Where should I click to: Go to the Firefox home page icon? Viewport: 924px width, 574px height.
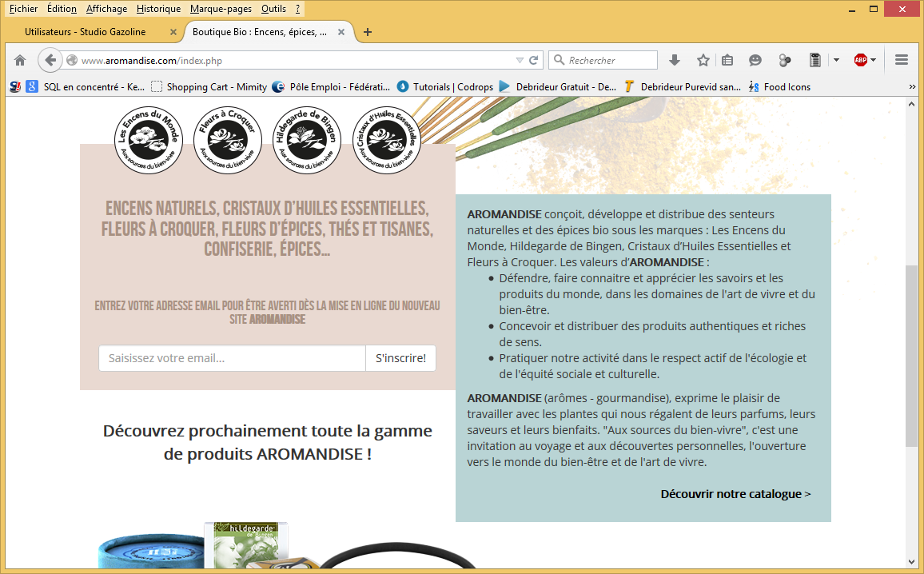click(20, 60)
